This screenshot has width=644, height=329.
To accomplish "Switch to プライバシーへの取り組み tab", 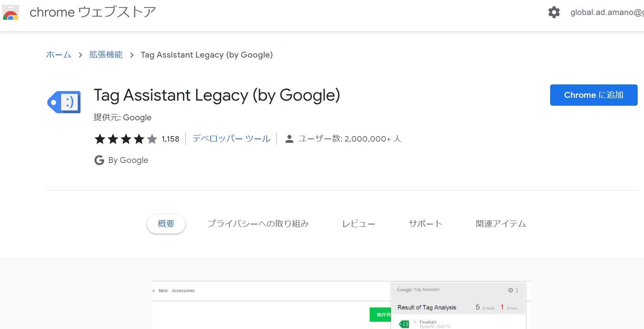I will (258, 224).
